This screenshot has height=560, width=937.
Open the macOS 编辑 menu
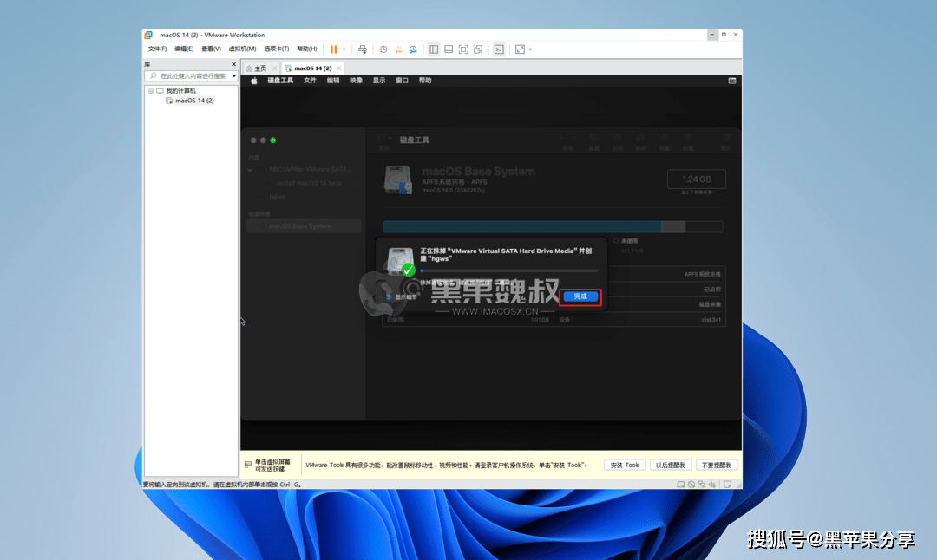coord(333,81)
